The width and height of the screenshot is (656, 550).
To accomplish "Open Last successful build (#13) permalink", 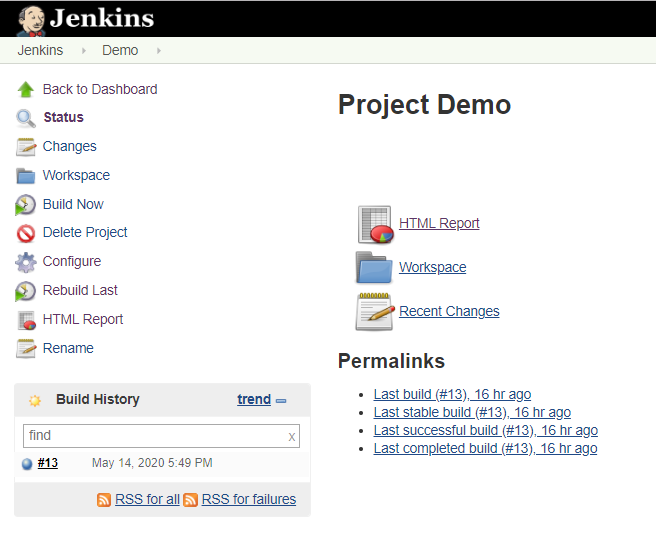I will (x=486, y=430).
